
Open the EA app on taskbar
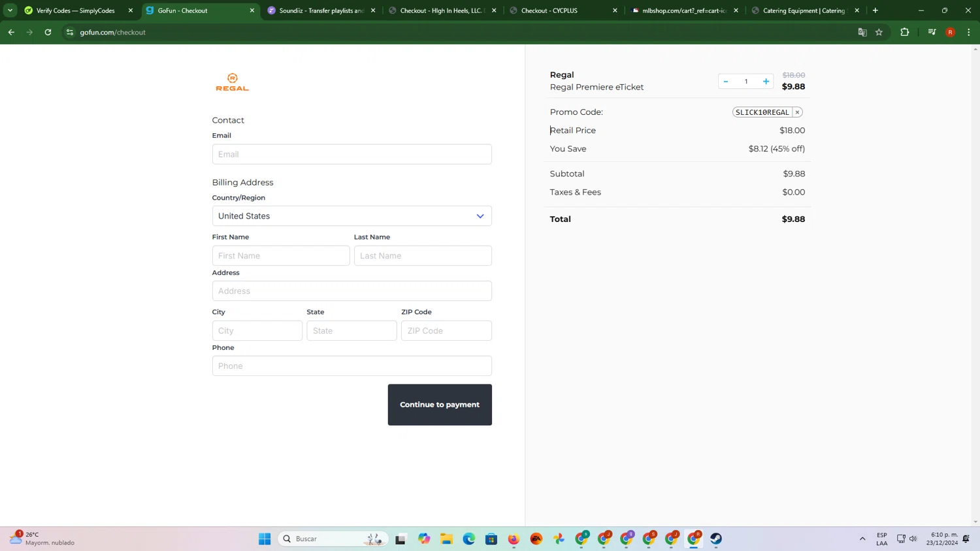[x=536, y=539]
